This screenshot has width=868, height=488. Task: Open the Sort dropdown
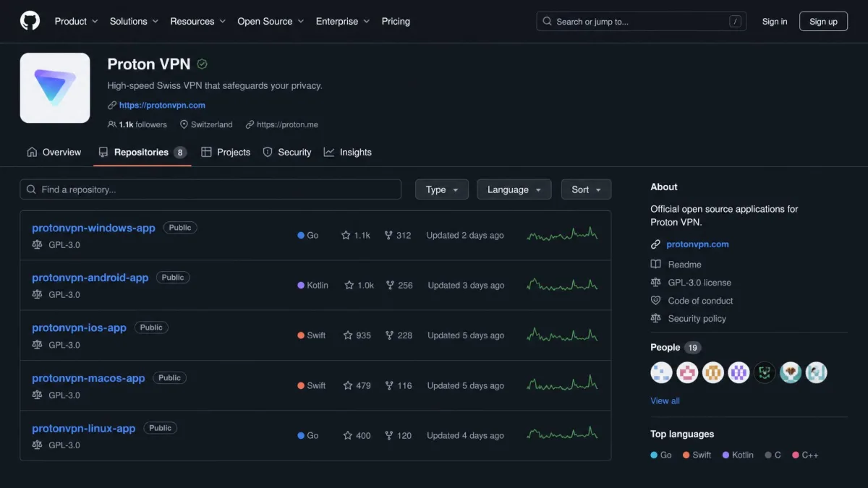pos(587,189)
